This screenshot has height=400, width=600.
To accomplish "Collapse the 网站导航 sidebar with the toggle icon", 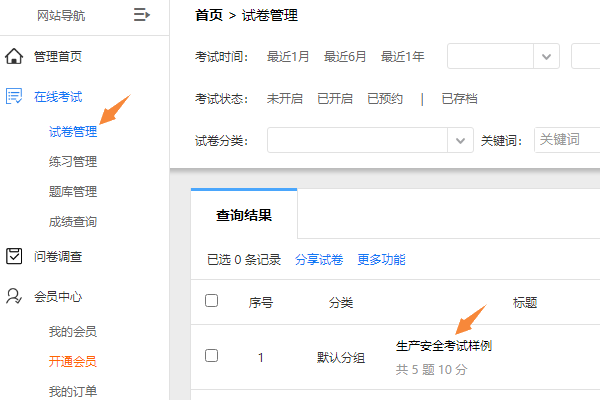I will [x=142, y=15].
